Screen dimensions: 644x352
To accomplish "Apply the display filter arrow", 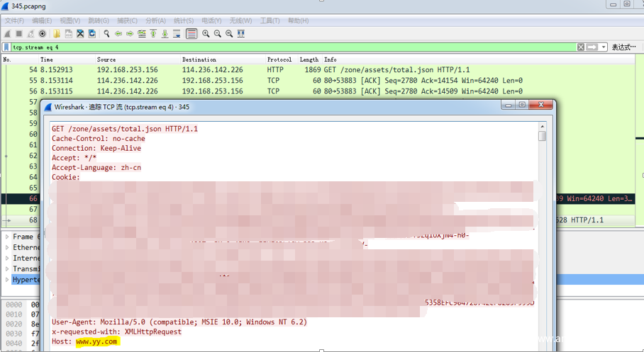I will click(592, 47).
